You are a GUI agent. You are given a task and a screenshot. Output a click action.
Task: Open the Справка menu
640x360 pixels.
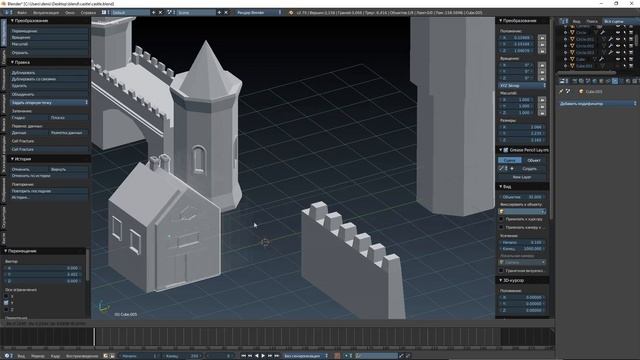(88, 13)
